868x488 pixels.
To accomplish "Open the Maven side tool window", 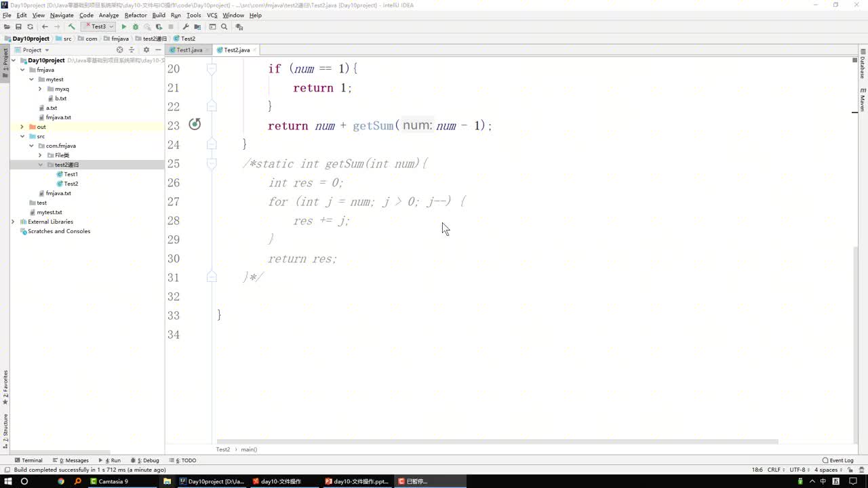I will pos(863,100).
